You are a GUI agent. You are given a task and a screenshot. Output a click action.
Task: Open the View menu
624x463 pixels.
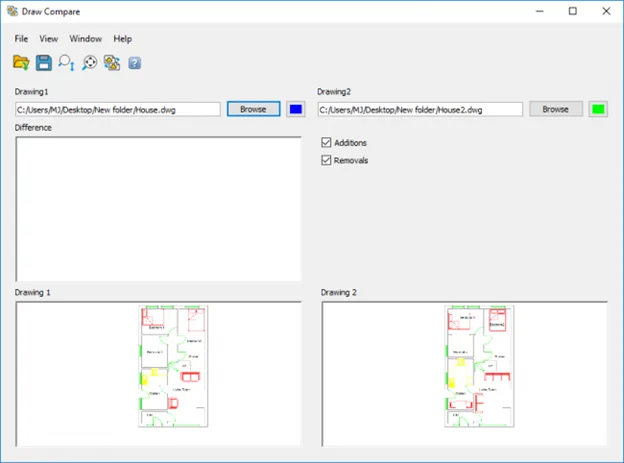48,38
